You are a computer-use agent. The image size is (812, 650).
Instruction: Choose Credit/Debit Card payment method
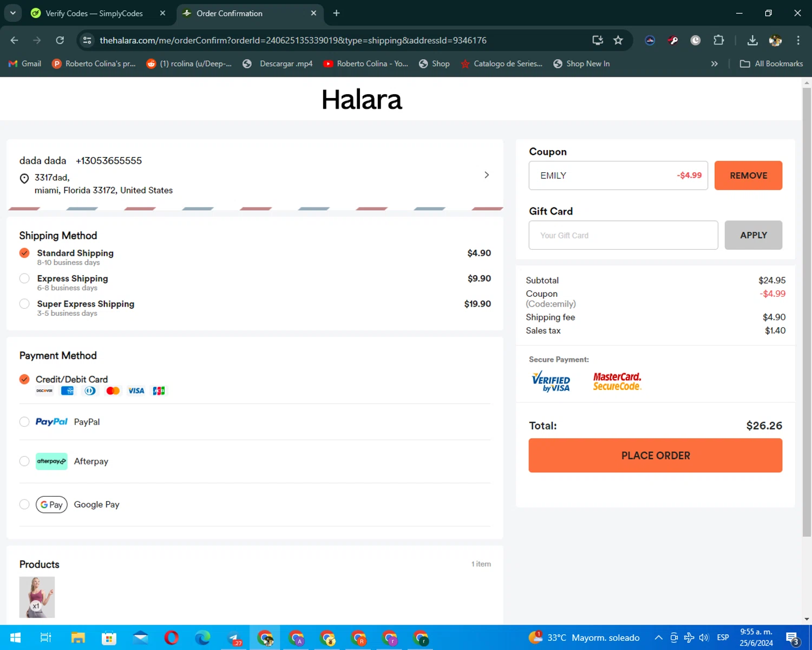[x=24, y=379]
